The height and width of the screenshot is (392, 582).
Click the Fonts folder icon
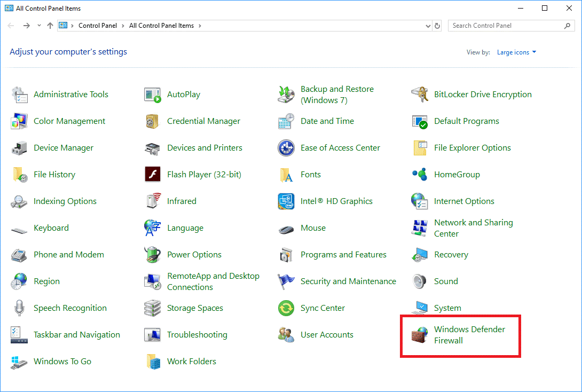pyautogui.click(x=286, y=175)
